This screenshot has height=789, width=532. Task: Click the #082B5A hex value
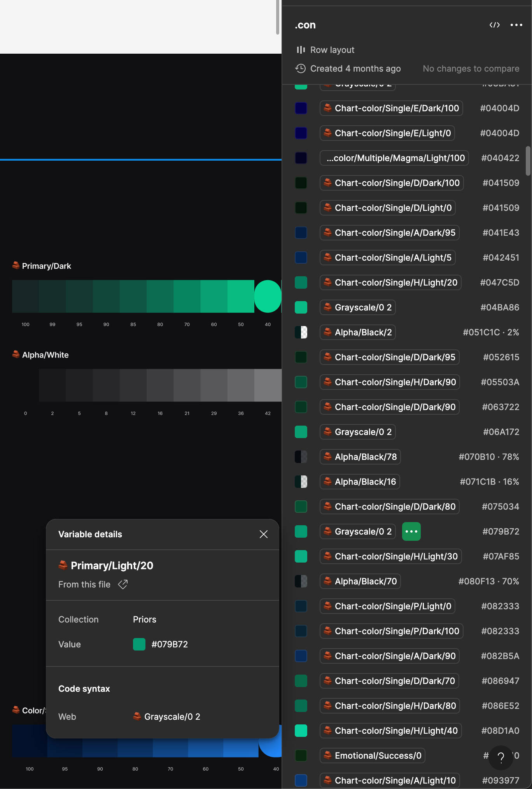pos(500,656)
